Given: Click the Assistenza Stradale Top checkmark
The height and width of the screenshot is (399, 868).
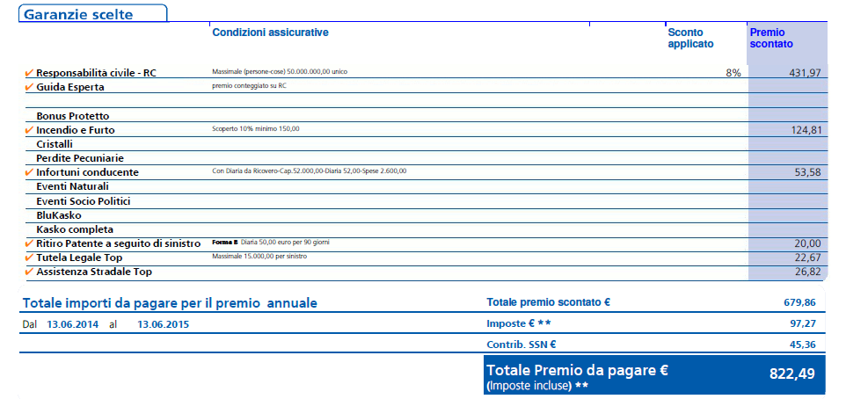Looking at the screenshot, I should [30, 272].
